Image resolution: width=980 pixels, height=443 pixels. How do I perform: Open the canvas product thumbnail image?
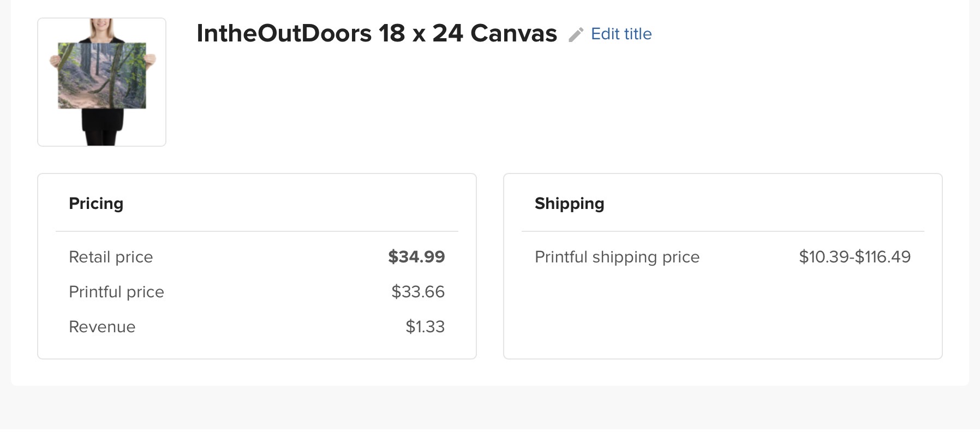(x=101, y=82)
